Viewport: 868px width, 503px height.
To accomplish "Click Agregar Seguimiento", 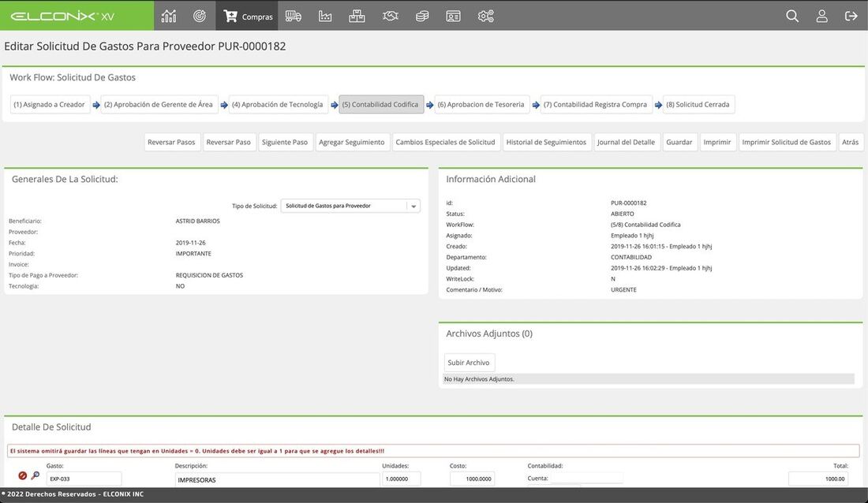I will tap(352, 142).
